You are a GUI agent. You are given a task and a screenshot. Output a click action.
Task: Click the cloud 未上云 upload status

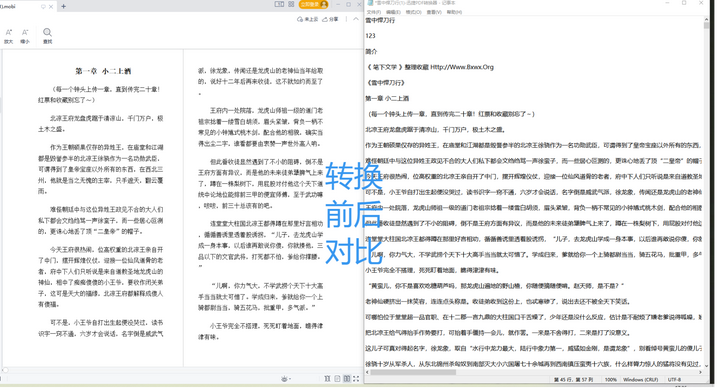point(308,19)
